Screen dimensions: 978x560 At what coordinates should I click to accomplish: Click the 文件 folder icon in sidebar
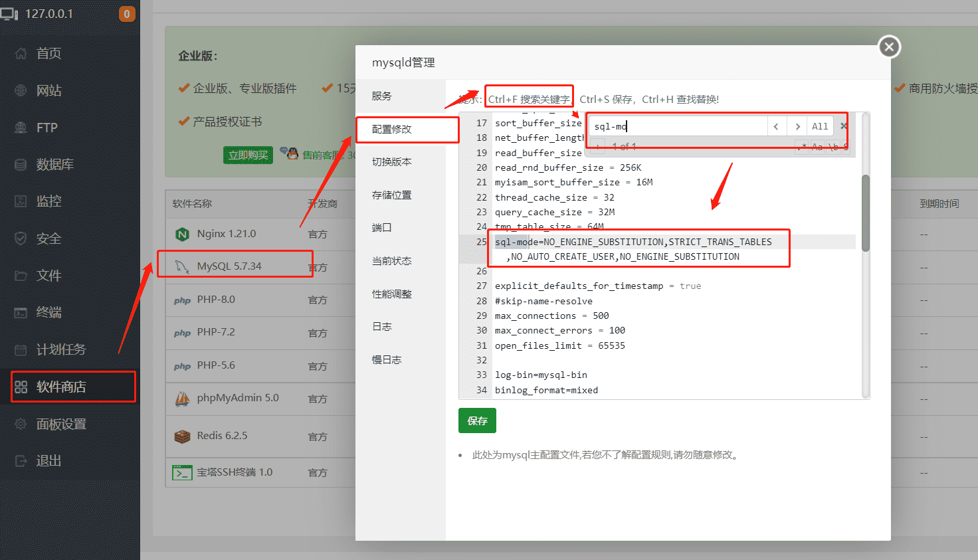point(21,275)
